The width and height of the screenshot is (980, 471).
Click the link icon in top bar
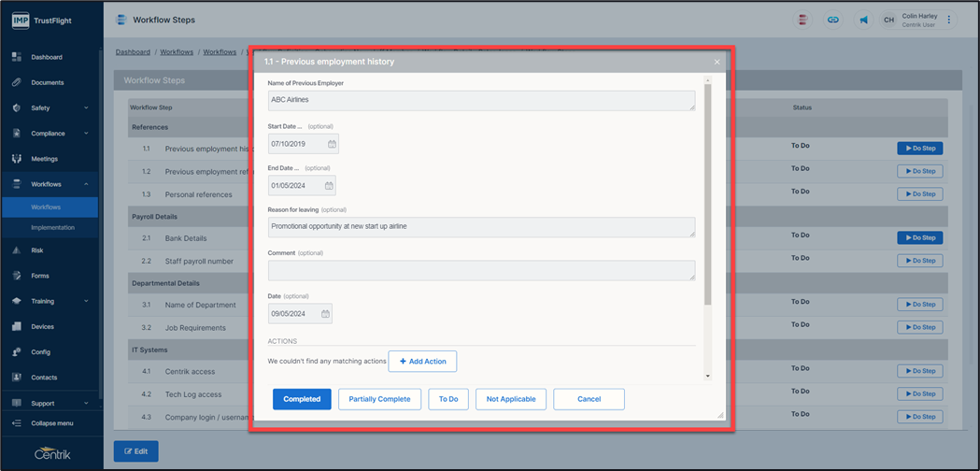(833, 20)
